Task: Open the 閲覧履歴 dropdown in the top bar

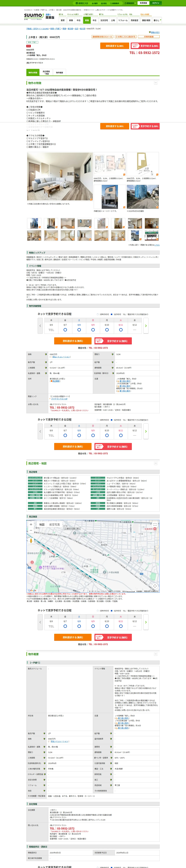Action: click(x=130, y=3)
